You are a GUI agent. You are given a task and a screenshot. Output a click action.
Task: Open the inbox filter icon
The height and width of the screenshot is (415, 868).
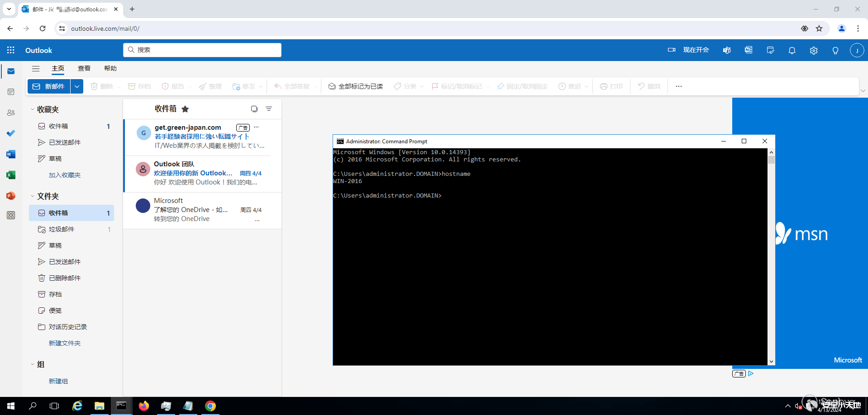pyautogui.click(x=269, y=109)
